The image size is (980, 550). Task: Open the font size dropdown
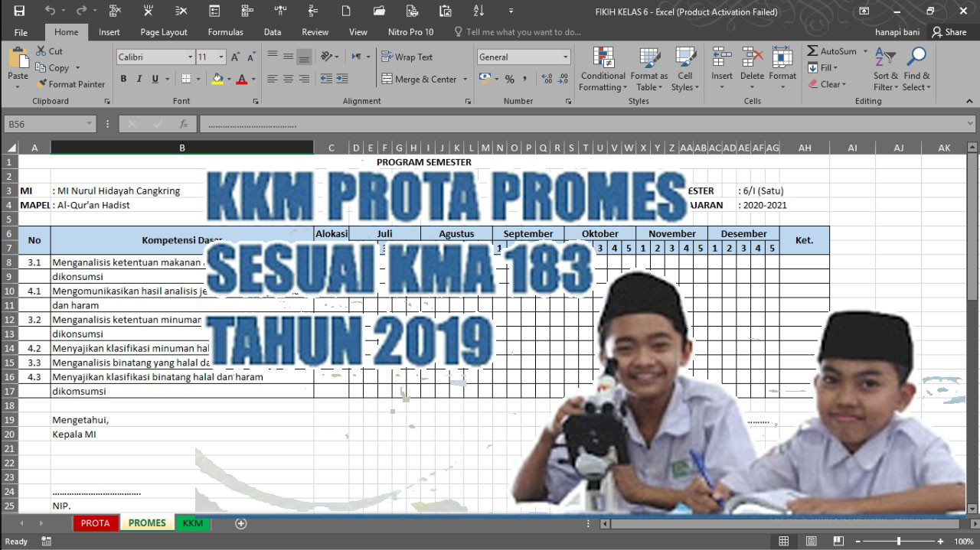[x=220, y=57]
